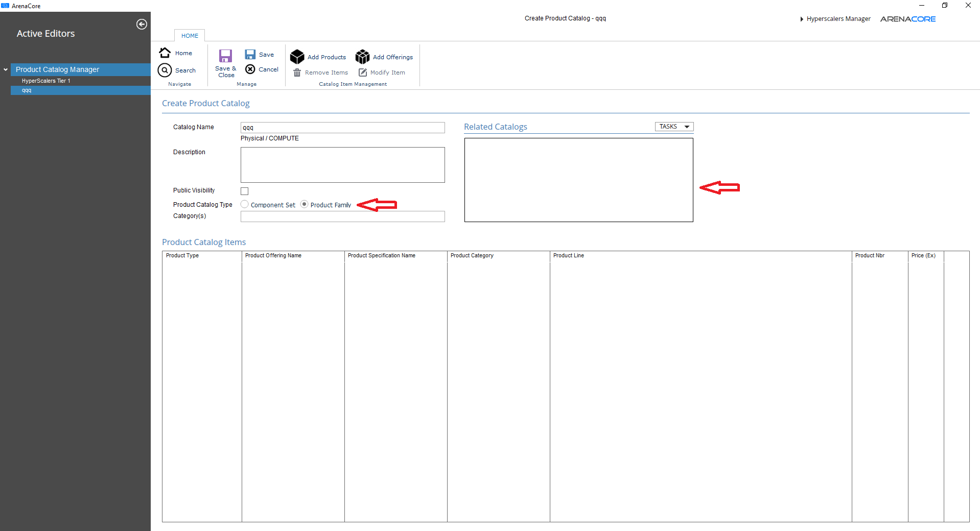Screen dimensions: 980x531
Task: Click the Add Products box icon
Action: [x=297, y=57]
